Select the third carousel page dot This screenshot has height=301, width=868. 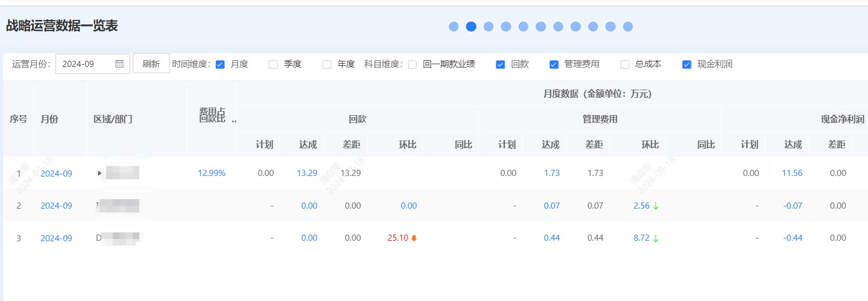489,27
